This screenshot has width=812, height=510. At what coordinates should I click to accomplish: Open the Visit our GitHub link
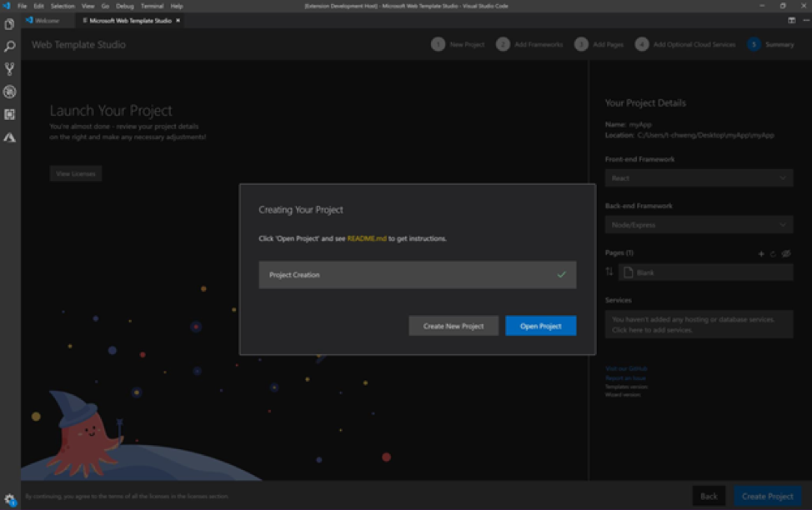pyautogui.click(x=626, y=368)
